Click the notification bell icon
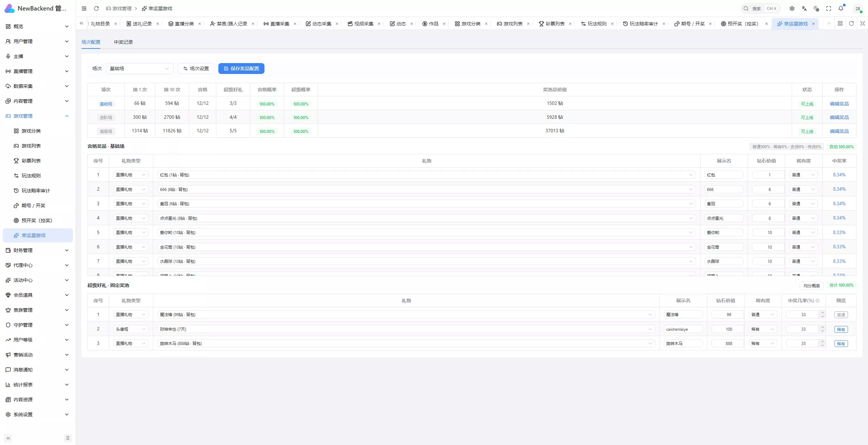The width and height of the screenshot is (868, 445). 841,8
